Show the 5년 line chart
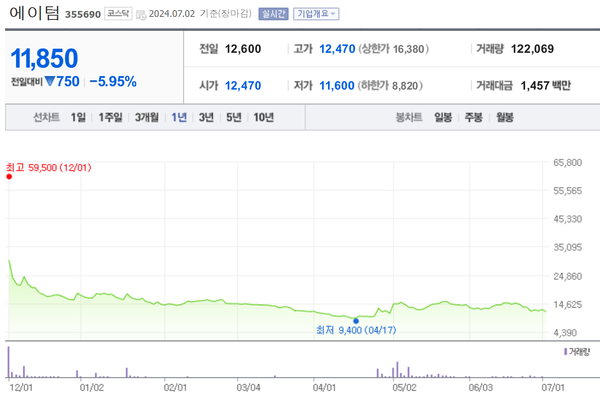Screen dimensions: 600x396 (x=233, y=117)
